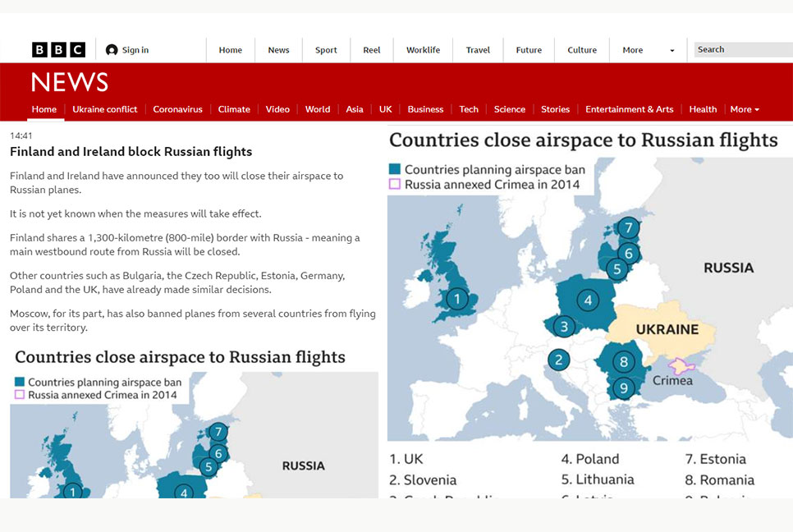
Task: Click marker 4 on the large map (Poland)
Action: click(588, 301)
